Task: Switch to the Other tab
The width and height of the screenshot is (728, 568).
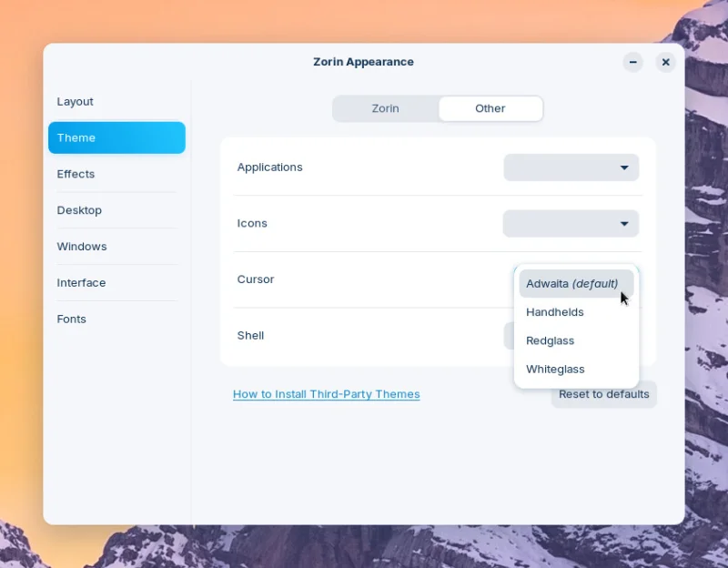Action: point(490,108)
